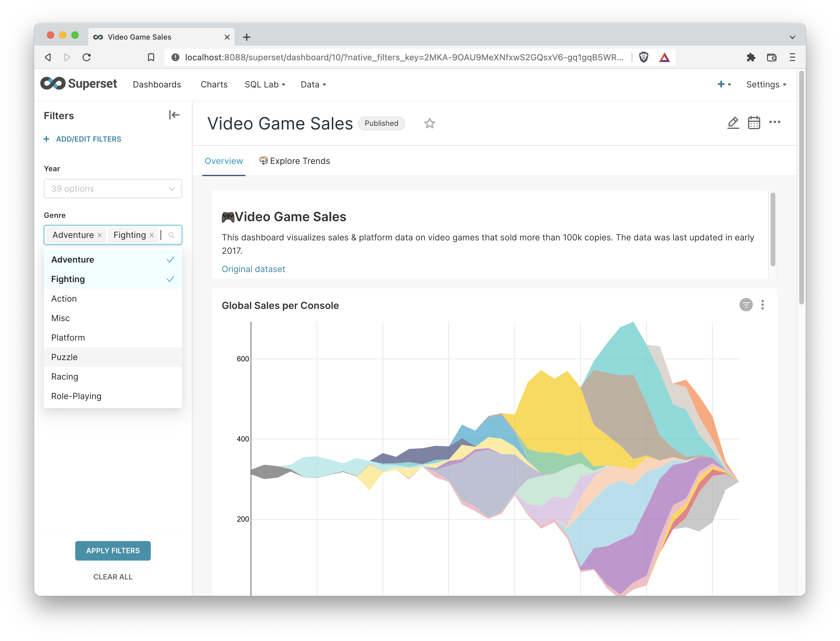Remove the Fighting genre chip

151,235
